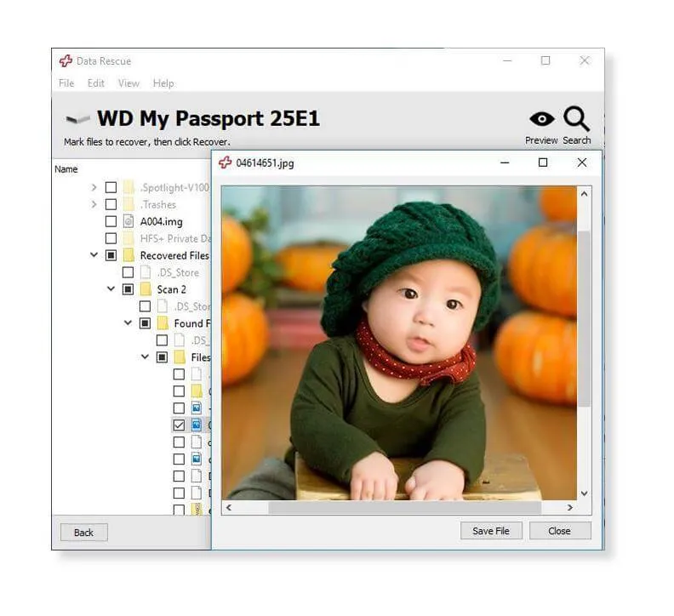
Task: Tick the A004.img checkbox
Action: [x=111, y=221]
